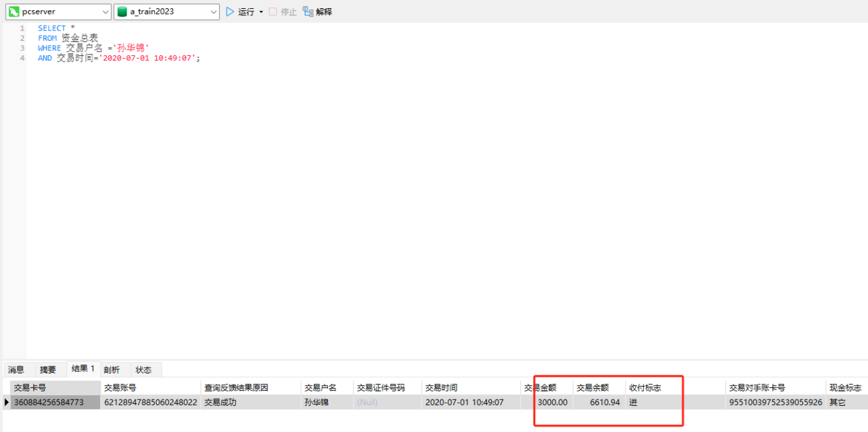Screen dimensions: 868x432
Task: Select the 3000.00 transaction amount cell
Action: [x=551, y=402]
